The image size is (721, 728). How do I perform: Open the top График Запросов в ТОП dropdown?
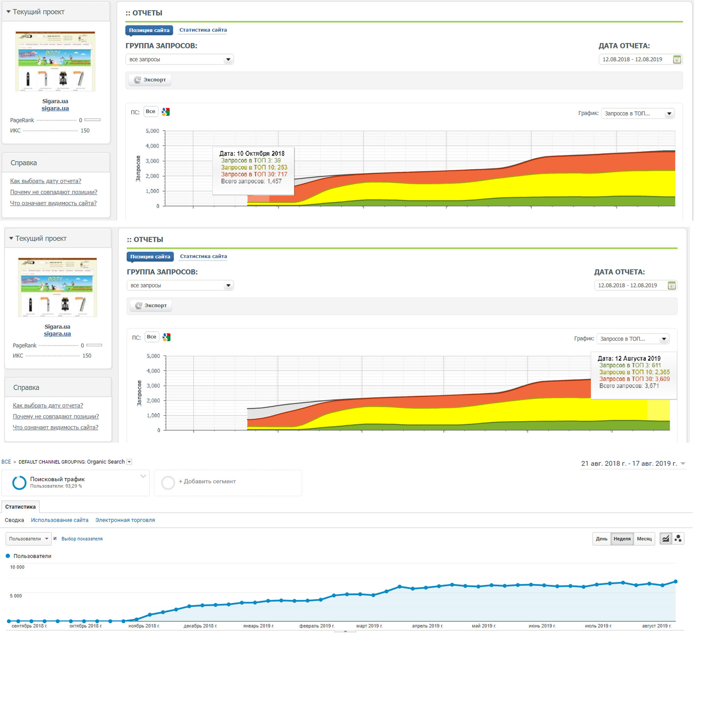pos(637,114)
